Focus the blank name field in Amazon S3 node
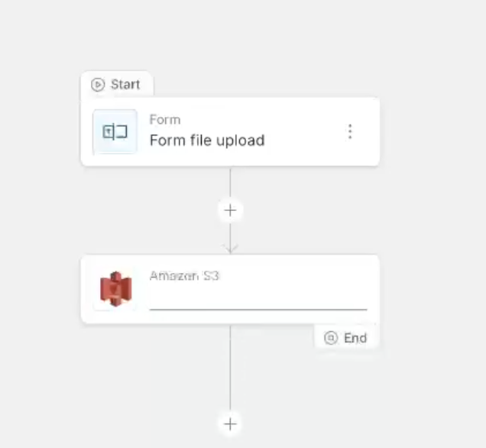Screen dimensions: 486x448 pyautogui.click(x=258, y=300)
